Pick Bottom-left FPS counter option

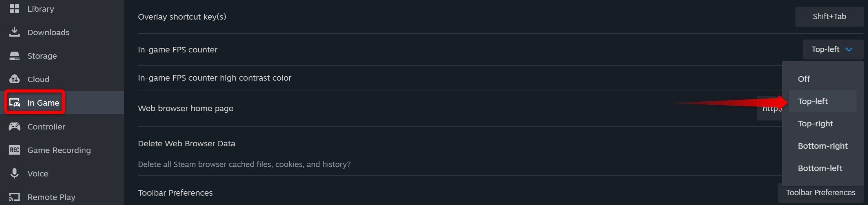820,168
